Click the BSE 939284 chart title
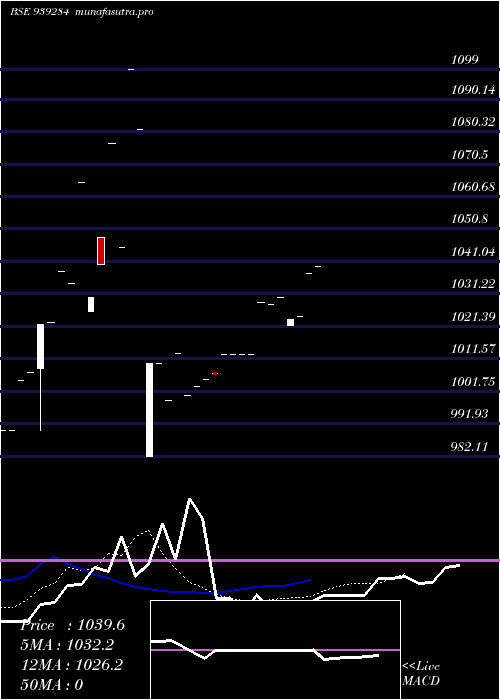500x700 pixels. [39, 12]
